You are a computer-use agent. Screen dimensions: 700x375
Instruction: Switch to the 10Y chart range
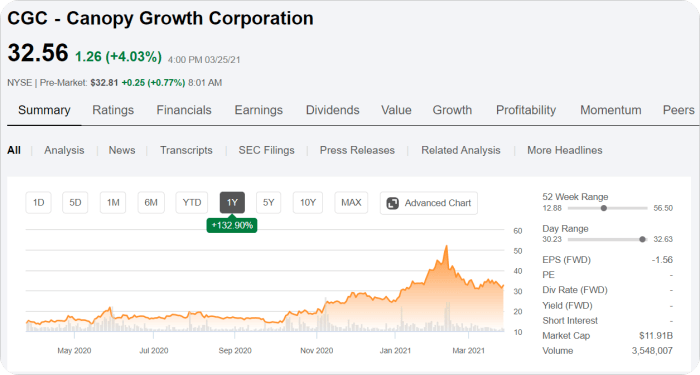click(x=308, y=203)
